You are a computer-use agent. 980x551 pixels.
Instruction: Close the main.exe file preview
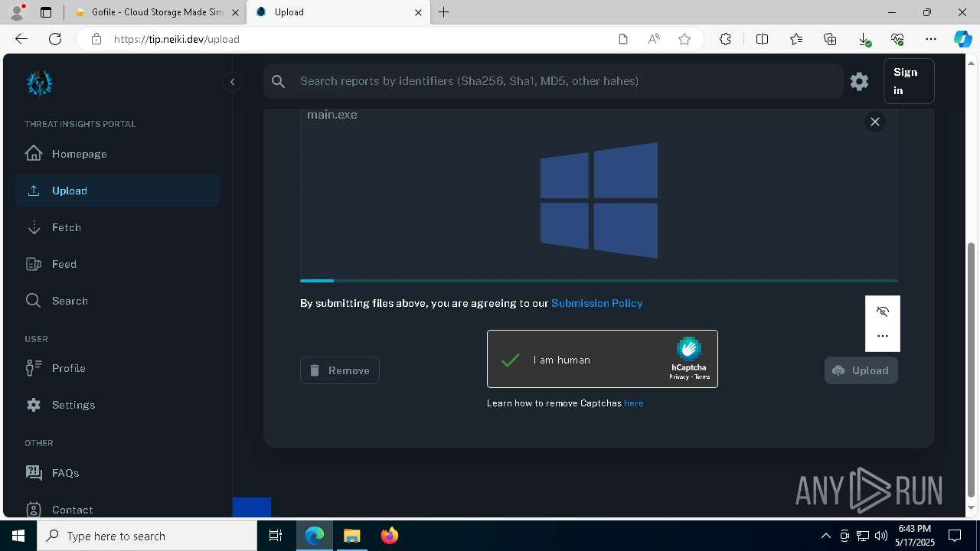click(874, 122)
